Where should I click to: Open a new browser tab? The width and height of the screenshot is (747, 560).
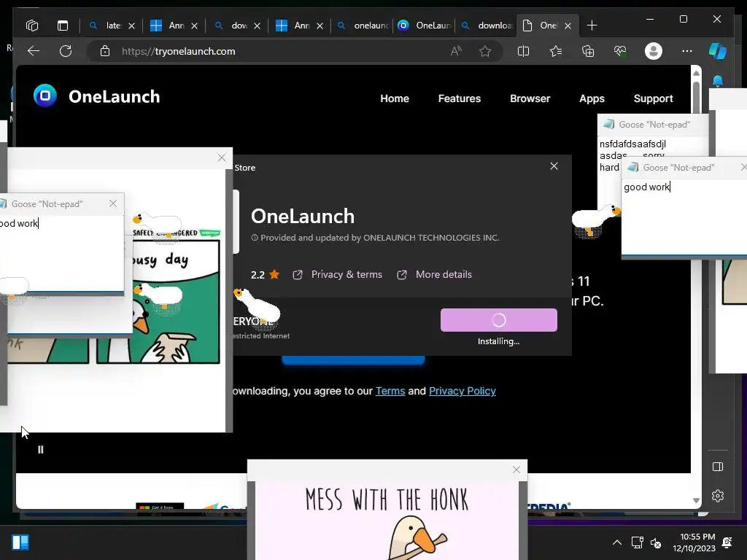click(592, 26)
